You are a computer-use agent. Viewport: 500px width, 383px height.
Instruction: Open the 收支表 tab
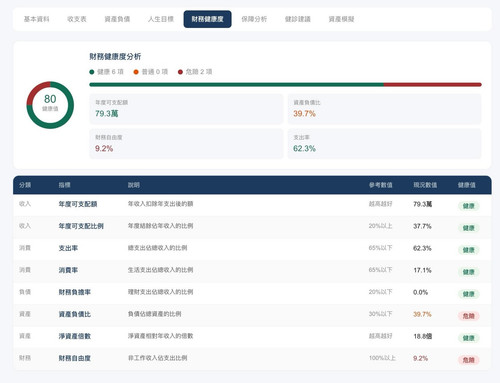click(77, 19)
